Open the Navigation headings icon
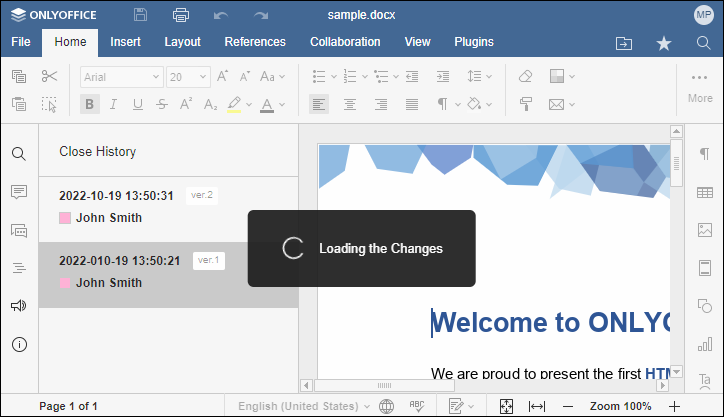Viewport: 724px width, 417px height. pyautogui.click(x=19, y=268)
